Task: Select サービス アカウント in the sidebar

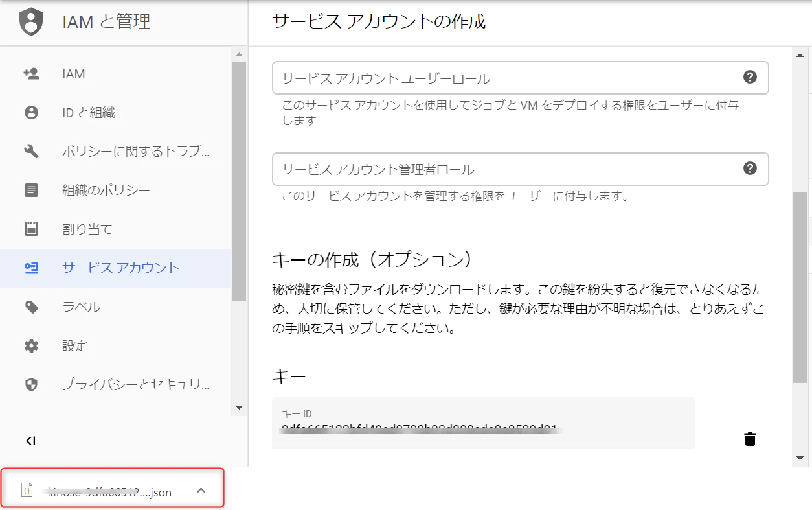Action: point(115,268)
